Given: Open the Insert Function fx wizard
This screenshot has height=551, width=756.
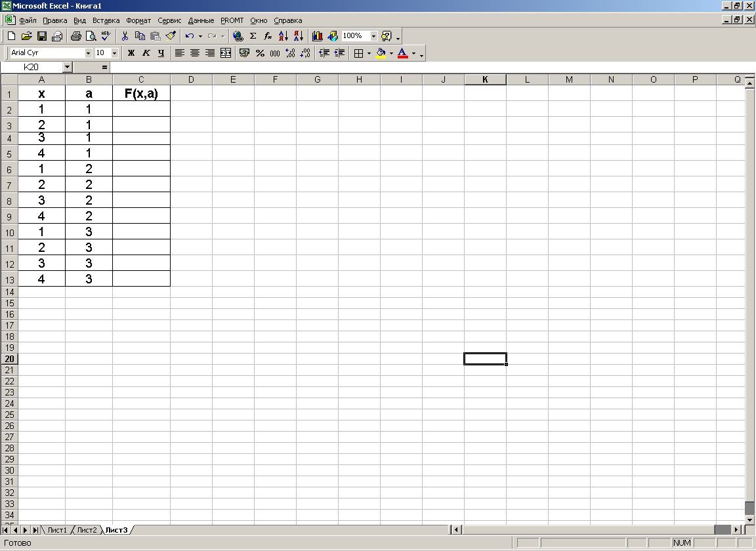Looking at the screenshot, I should pos(268,36).
